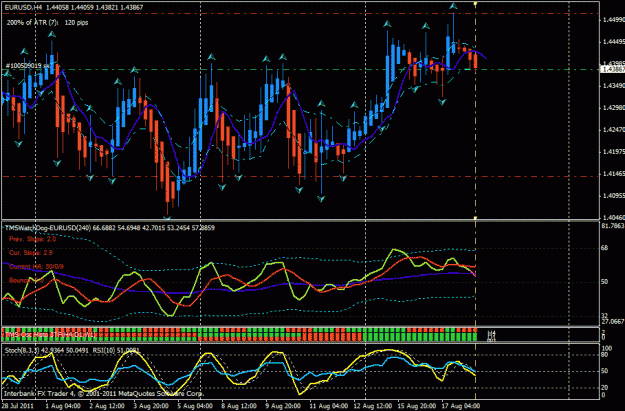This screenshot has height=411, width=625.
Task: Select the green dashed sell order line
Action: click(303, 69)
